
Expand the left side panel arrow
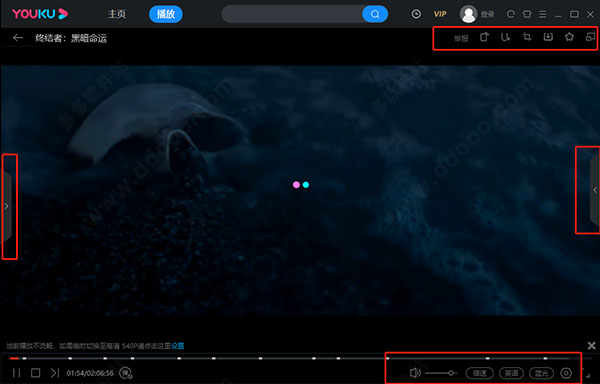pos(7,207)
